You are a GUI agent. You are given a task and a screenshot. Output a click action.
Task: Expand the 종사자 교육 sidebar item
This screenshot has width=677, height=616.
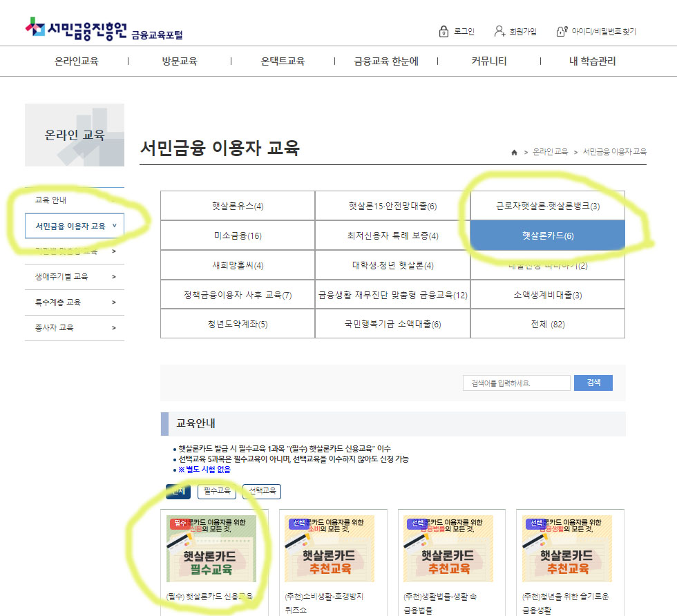tap(75, 327)
